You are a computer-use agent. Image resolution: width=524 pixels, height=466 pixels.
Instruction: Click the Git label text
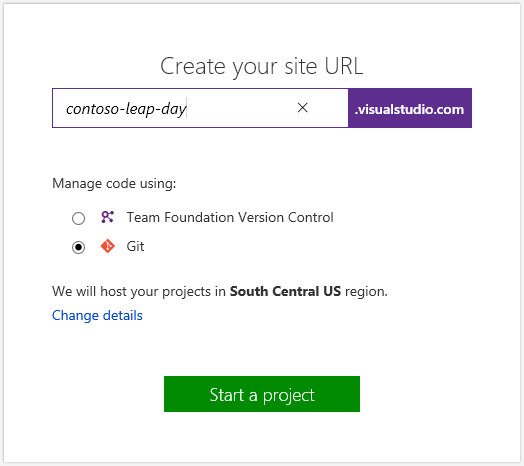pyautogui.click(x=135, y=247)
